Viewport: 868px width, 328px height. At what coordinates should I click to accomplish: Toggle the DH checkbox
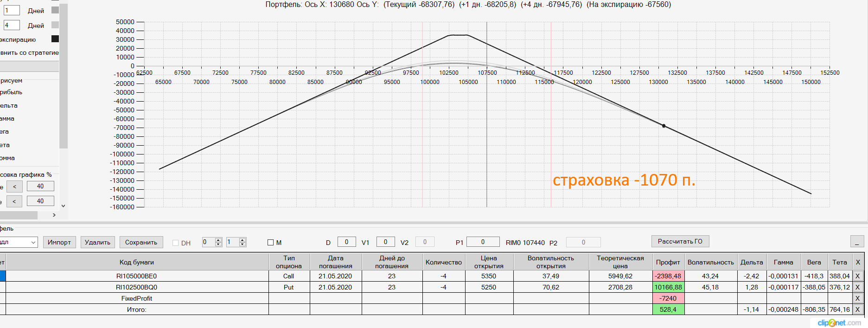(x=175, y=243)
